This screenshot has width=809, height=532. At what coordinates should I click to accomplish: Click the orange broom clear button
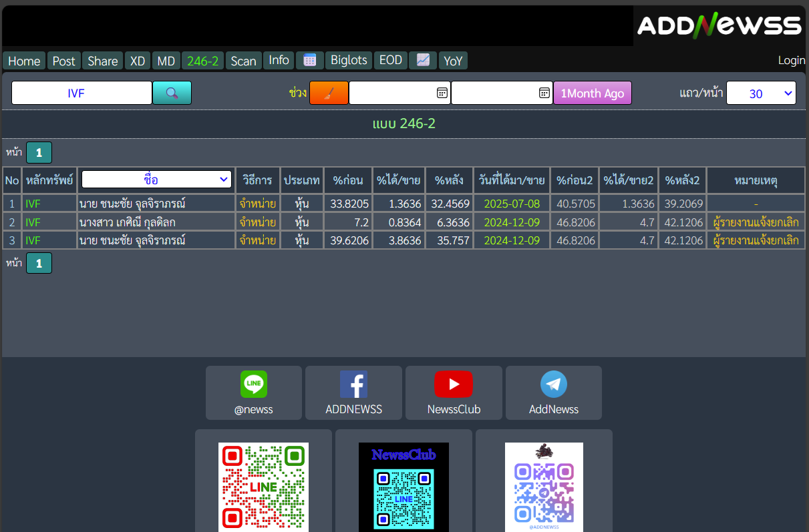[329, 93]
